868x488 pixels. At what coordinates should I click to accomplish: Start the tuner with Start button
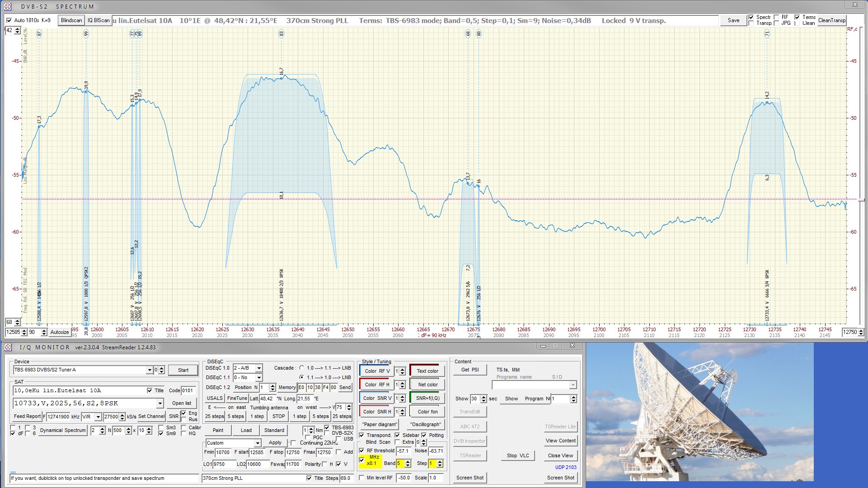(183, 370)
